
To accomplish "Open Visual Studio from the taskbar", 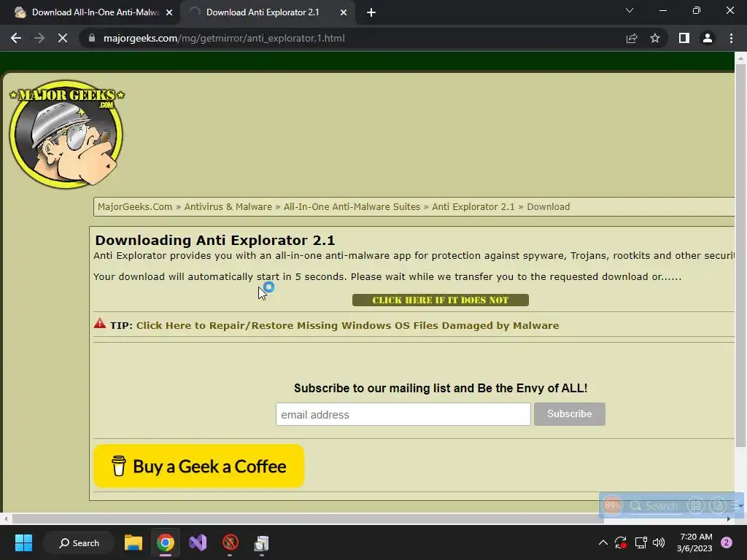I will (198, 542).
